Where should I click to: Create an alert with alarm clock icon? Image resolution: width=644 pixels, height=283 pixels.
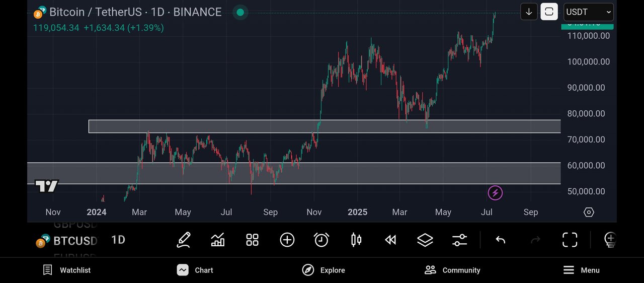tap(321, 240)
